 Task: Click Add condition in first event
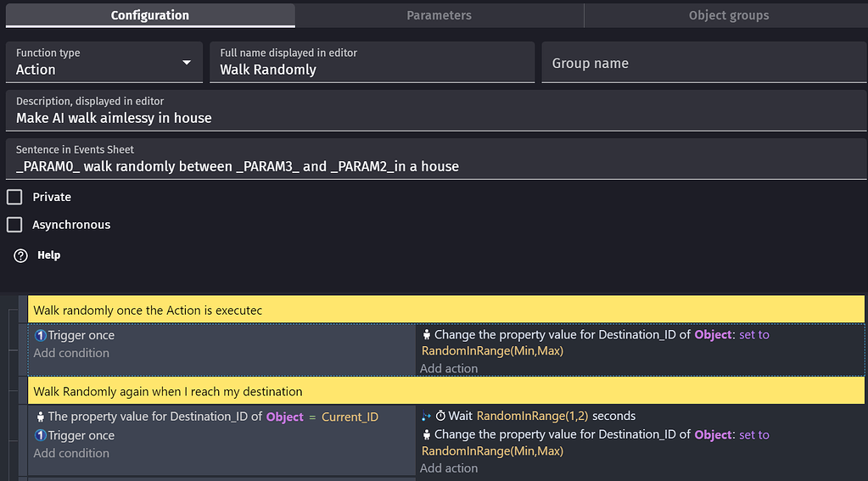click(71, 353)
